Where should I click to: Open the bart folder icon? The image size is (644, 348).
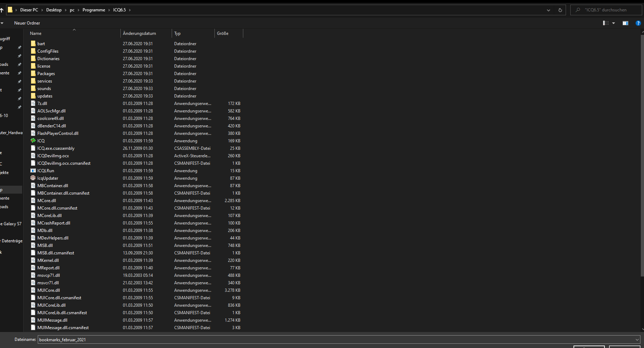pyautogui.click(x=33, y=43)
